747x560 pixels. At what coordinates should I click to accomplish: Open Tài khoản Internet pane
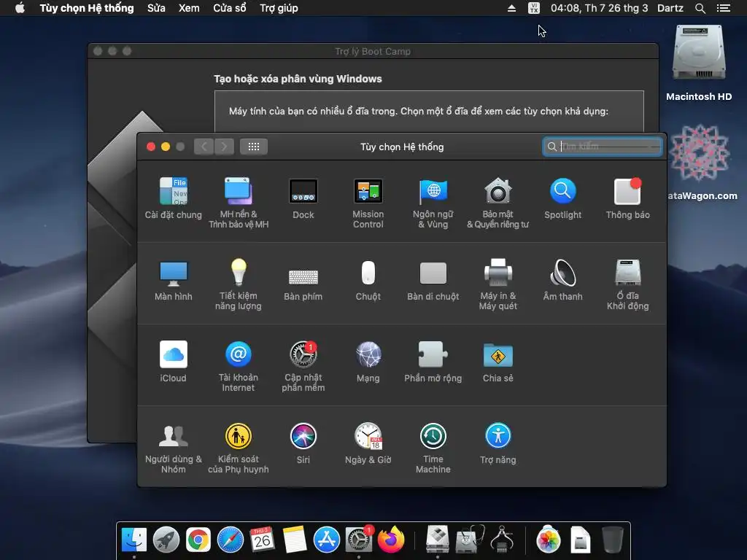pyautogui.click(x=239, y=366)
